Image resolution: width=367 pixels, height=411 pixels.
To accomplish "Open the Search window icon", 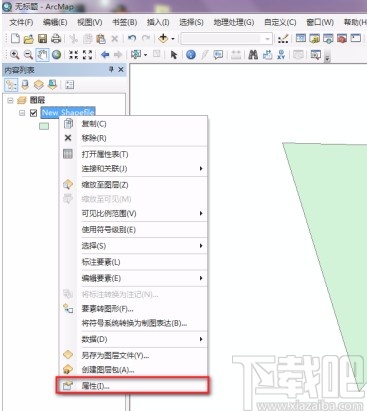I will 328,39.
